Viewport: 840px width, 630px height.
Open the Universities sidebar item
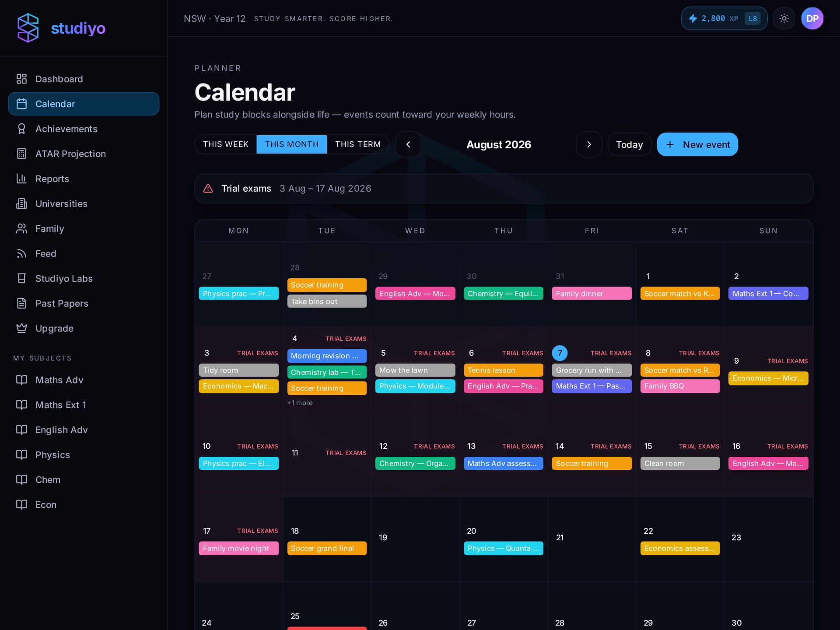point(84,203)
